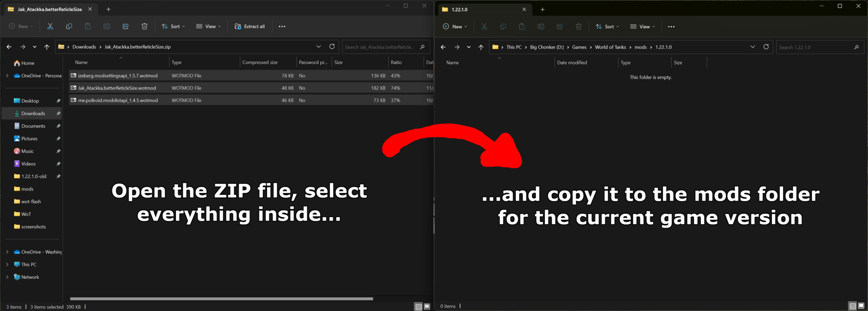Open the View dropdown in right window
Viewport: 868px width, 311px height.
(642, 27)
